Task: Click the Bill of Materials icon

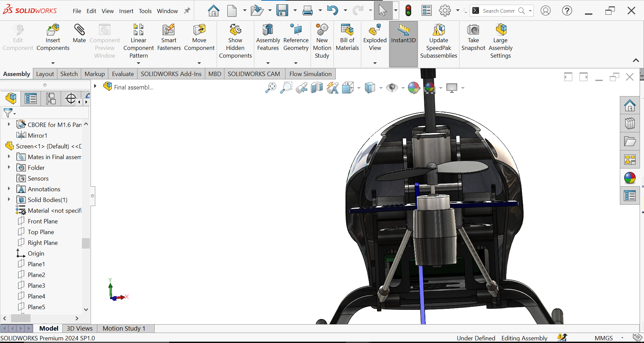Action: pos(347,38)
